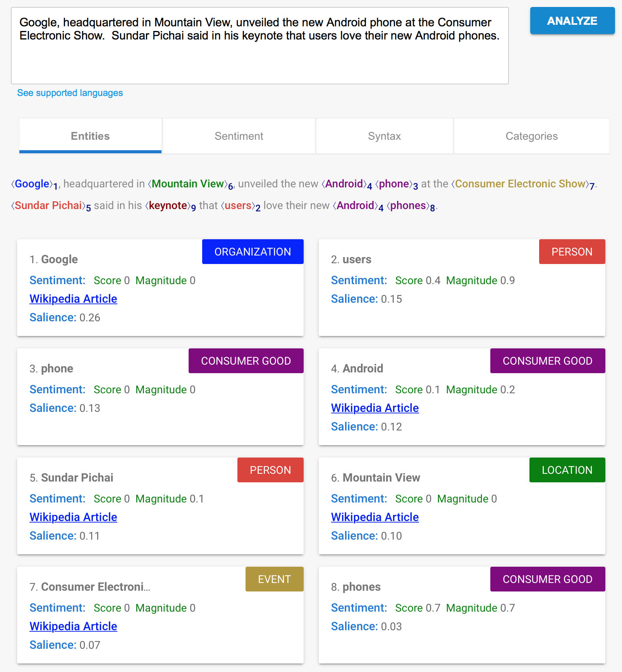Viewport: 622px width, 672px height.
Task: Click the '5. Sundar Pichai' card title
Action: (x=72, y=478)
